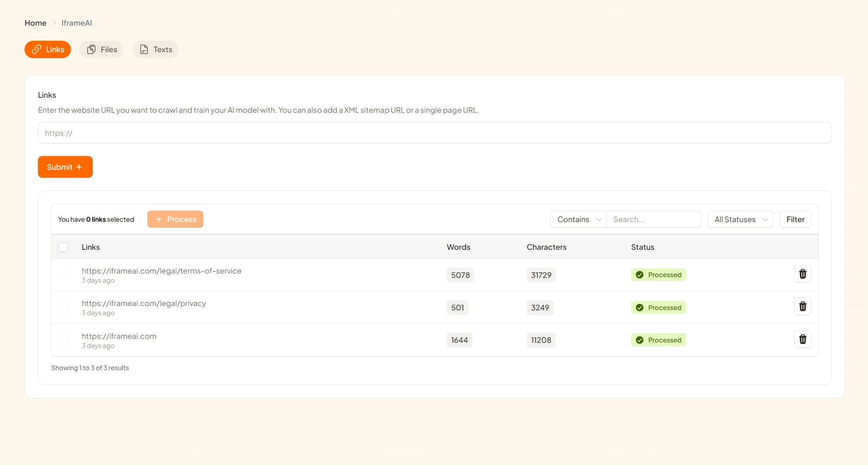Click the document icon on the Texts tab

[144, 49]
